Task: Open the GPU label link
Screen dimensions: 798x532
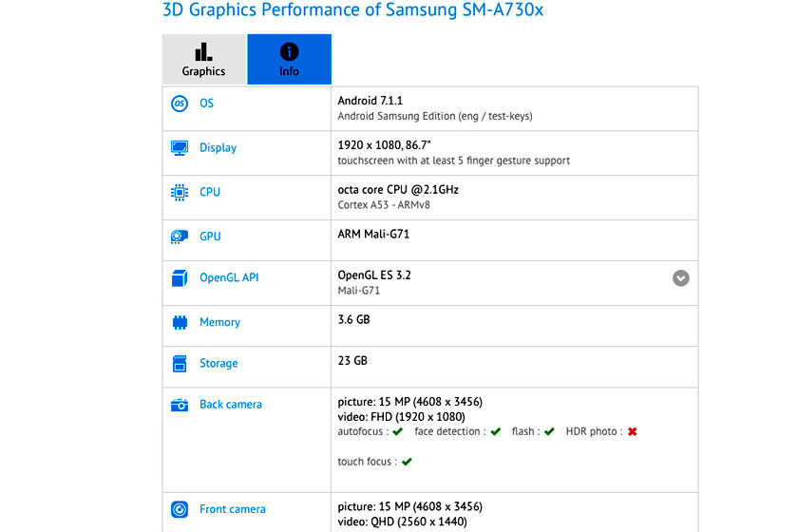Action: pyautogui.click(x=210, y=237)
